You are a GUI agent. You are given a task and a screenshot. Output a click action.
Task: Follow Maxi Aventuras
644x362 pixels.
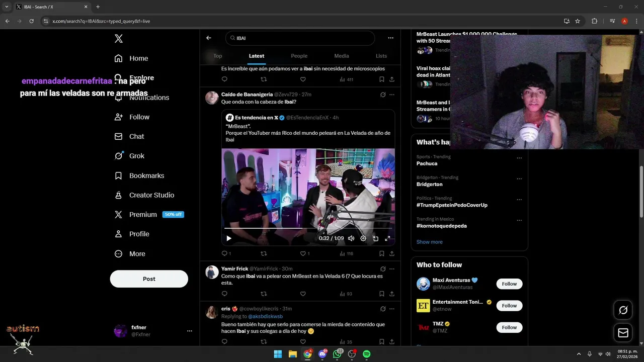pos(509,284)
